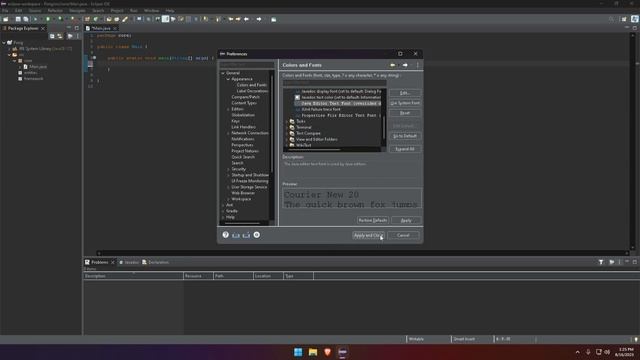Switch to the Problems tab
The width and height of the screenshot is (640, 360).
(99, 262)
